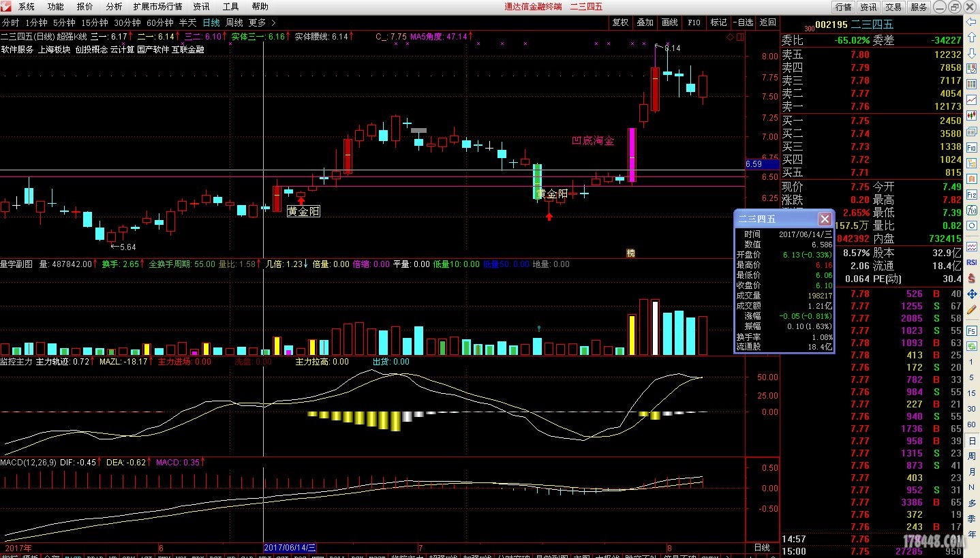The image size is (980, 558).
Task: Click the 2017/06/14/三 date marker
Action: pos(290,547)
